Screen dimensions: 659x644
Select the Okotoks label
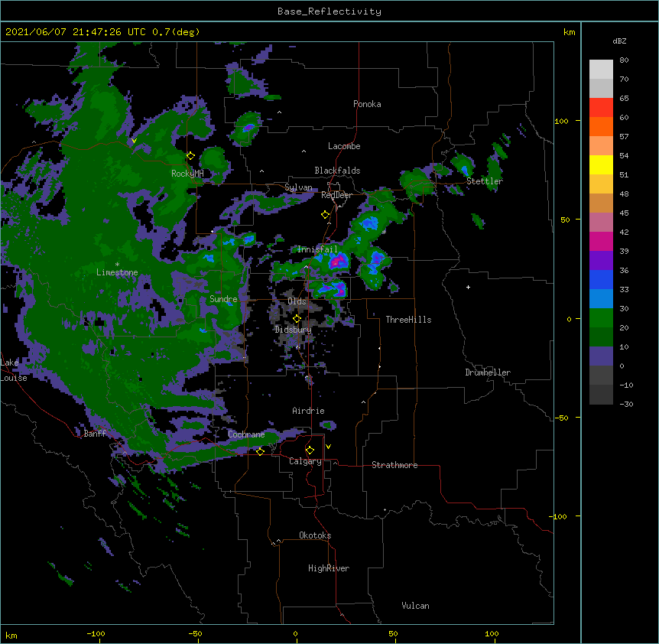(x=315, y=535)
